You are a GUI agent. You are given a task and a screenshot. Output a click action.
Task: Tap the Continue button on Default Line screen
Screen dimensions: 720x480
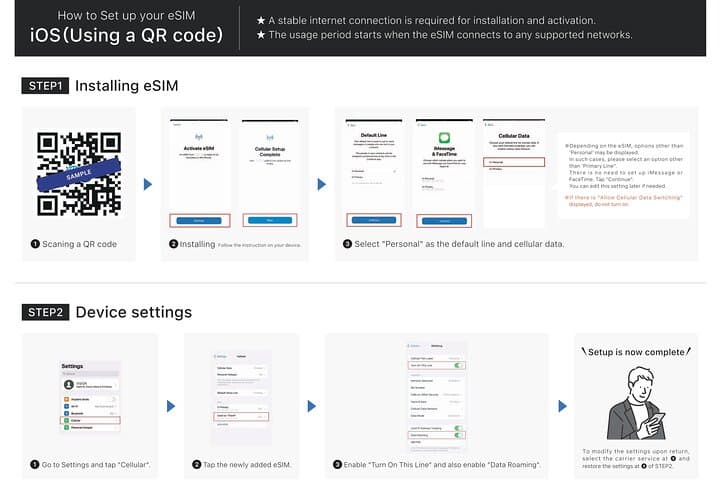coord(374,220)
